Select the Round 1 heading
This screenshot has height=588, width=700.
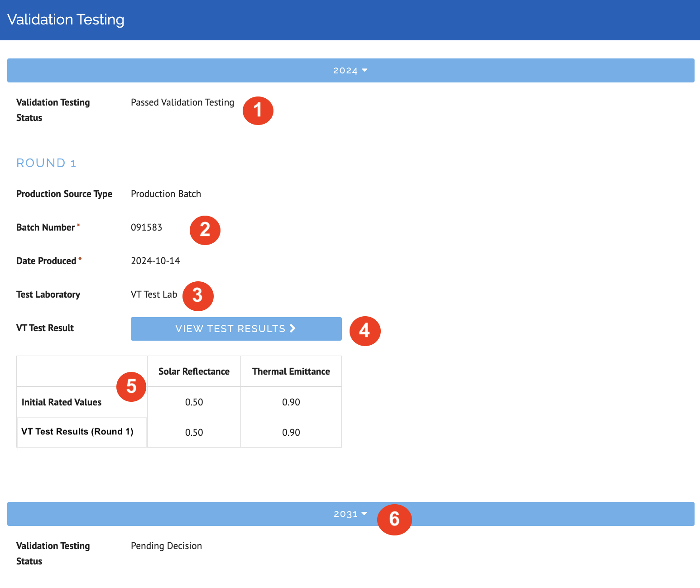pos(46,163)
